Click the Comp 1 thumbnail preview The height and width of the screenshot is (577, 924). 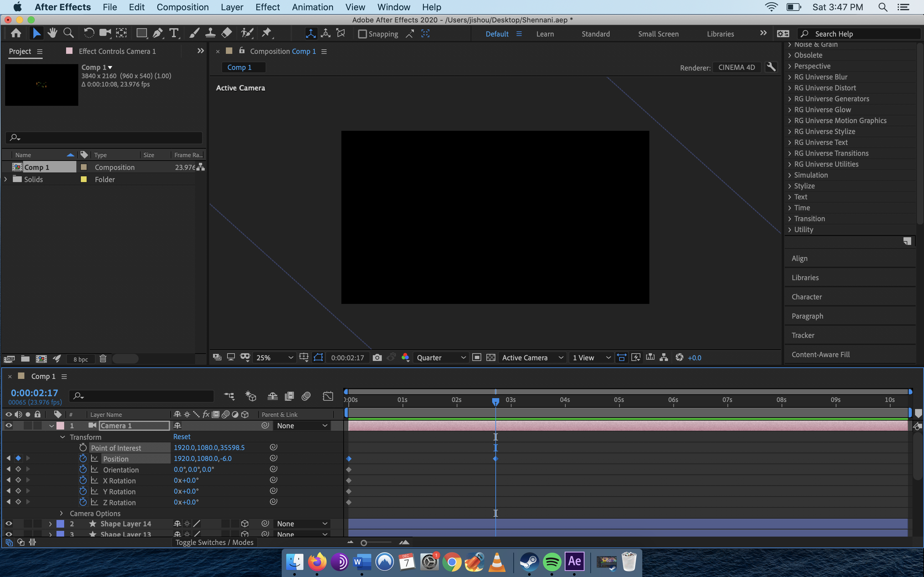[x=41, y=85]
